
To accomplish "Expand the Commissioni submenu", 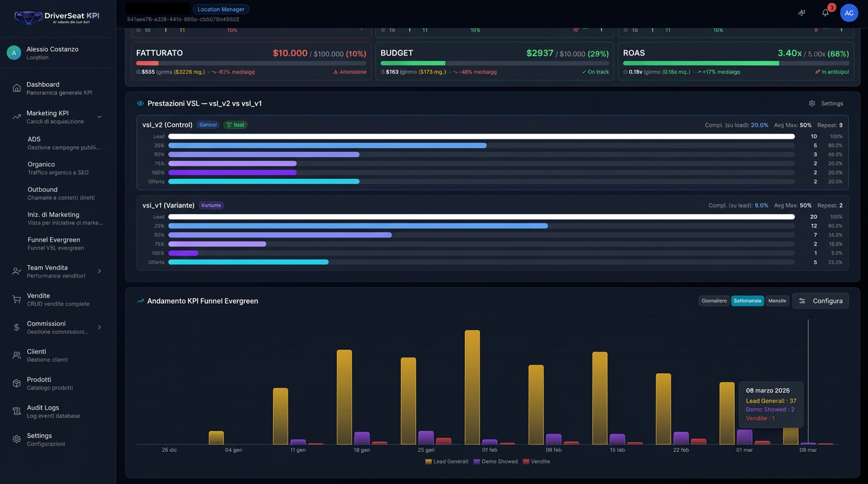I will [99, 327].
